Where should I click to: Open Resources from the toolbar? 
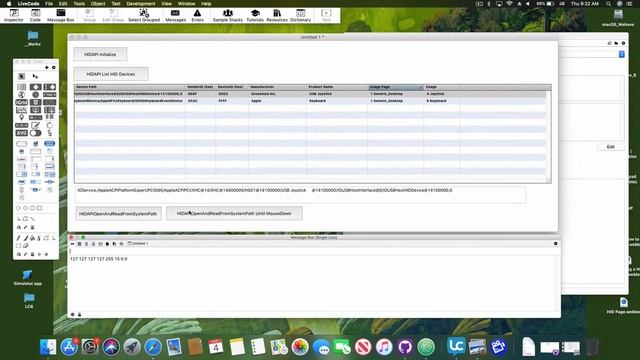(277, 16)
